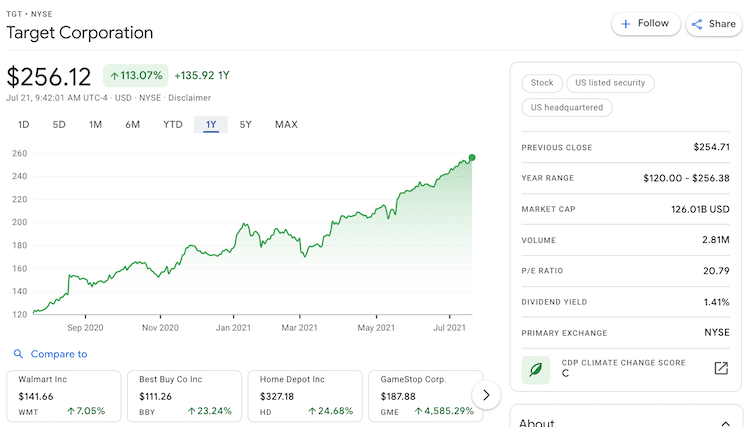This screenshot has width=750, height=427.
Task: Click the Primary Exchange value NYSE
Action: [717, 332]
